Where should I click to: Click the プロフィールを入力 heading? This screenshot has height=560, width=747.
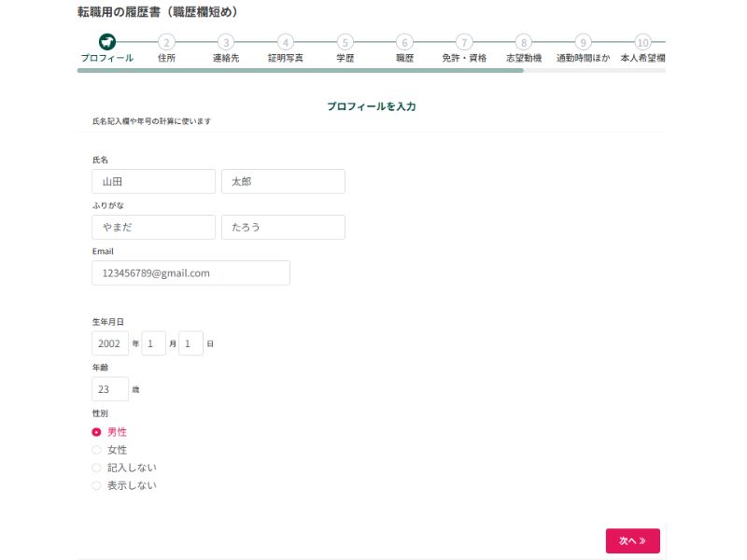point(372,106)
